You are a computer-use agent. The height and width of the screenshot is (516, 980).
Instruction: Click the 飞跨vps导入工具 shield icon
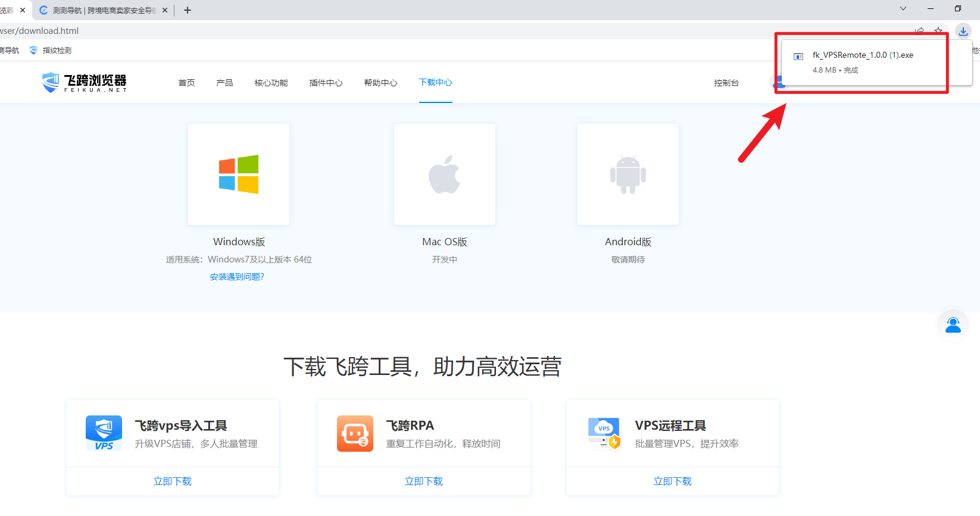pos(104,433)
